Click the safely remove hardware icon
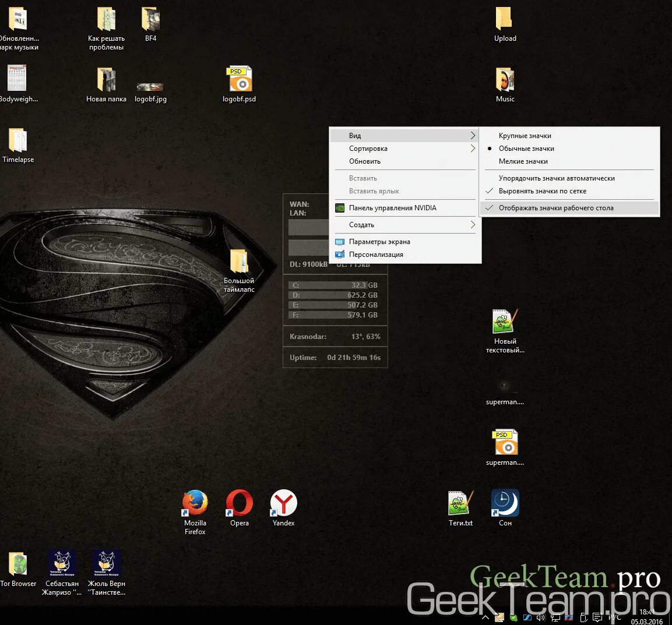Screen dimensions: 672x625 tap(583, 617)
